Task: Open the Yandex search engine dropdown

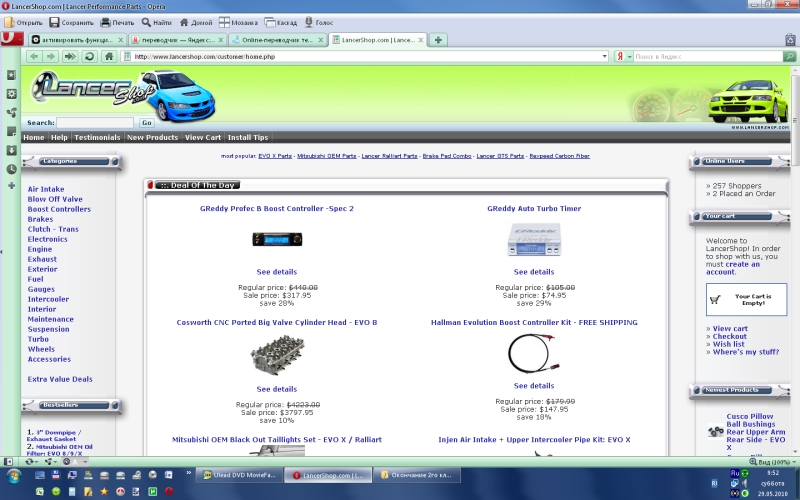Action: [623, 56]
